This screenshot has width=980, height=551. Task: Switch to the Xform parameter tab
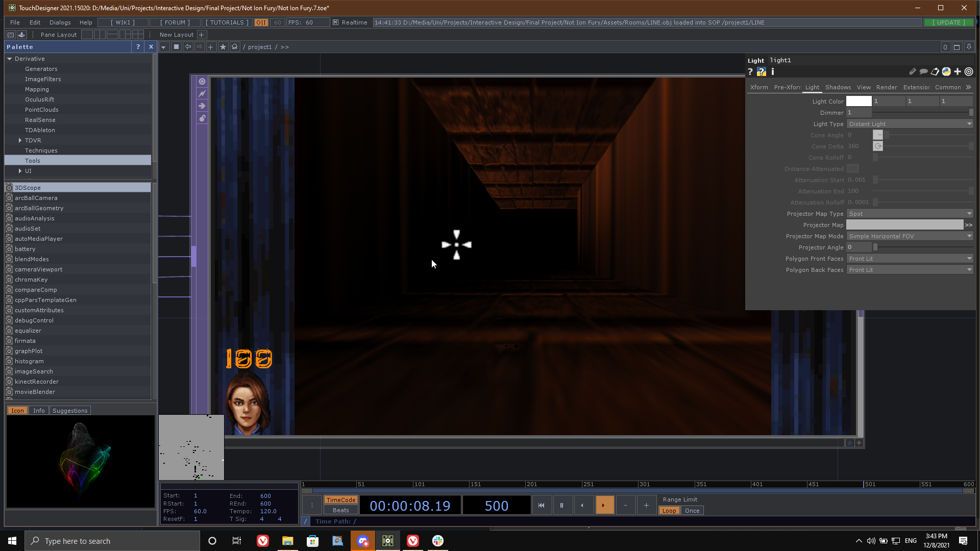(759, 87)
